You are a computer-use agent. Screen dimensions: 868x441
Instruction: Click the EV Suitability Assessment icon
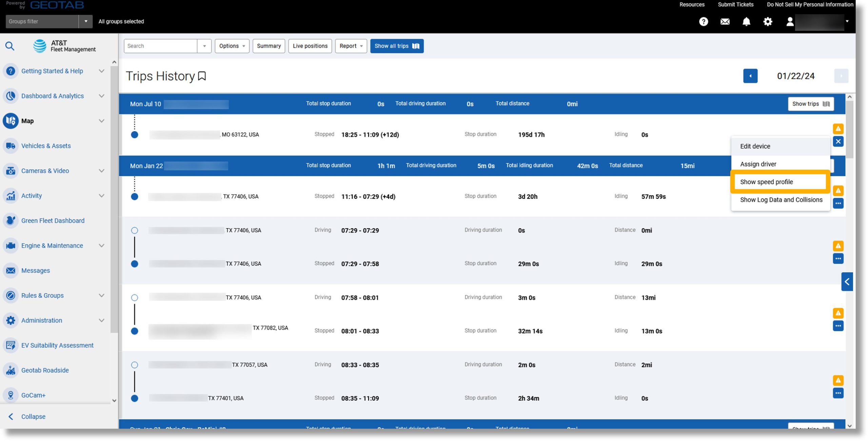pos(11,345)
